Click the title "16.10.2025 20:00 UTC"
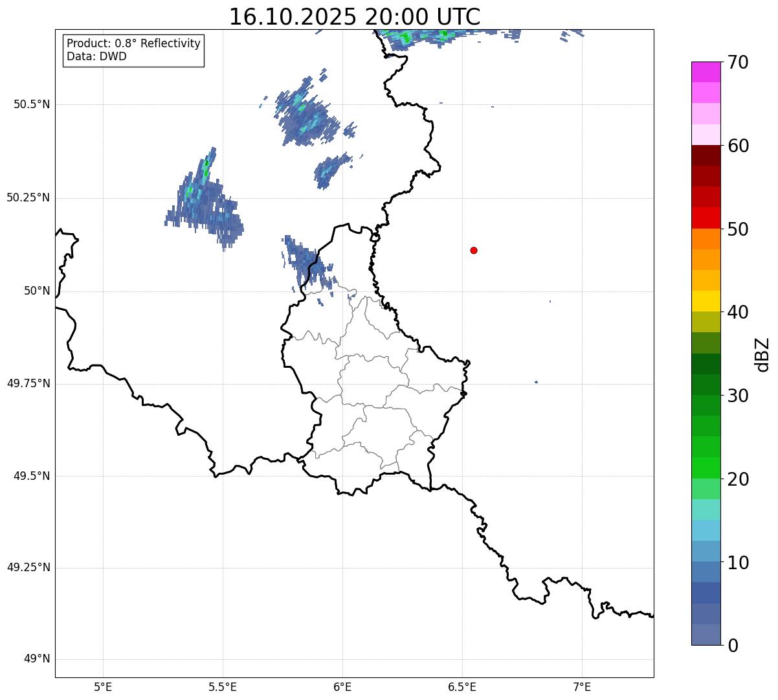The width and height of the screenshot is (778, 700). coord(355,17)
